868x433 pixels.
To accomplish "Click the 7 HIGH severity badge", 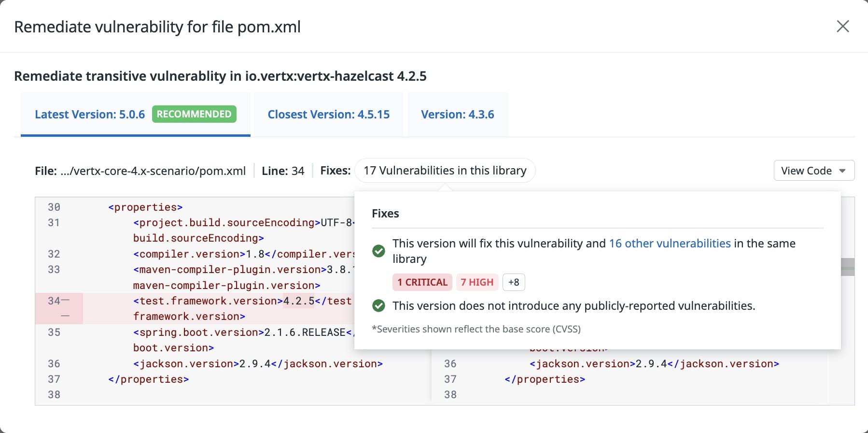I will click(x=477, y=282).
